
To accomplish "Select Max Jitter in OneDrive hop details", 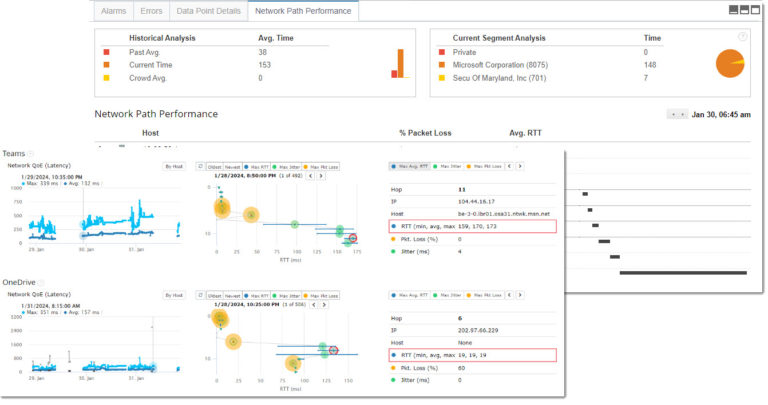I will (448, 295).
